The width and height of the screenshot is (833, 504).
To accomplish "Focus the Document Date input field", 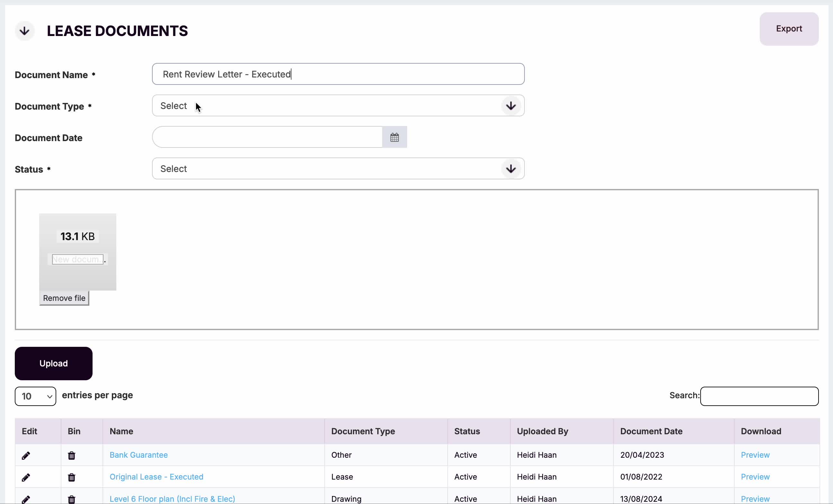I will coord(267,137).
